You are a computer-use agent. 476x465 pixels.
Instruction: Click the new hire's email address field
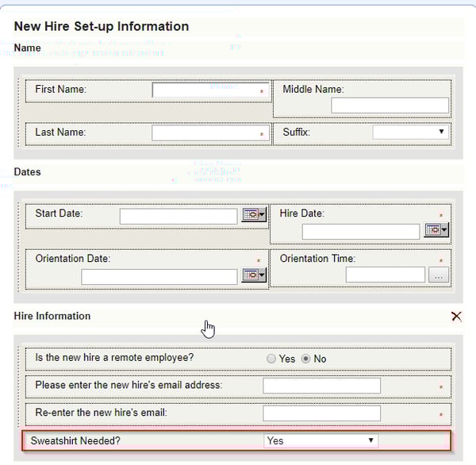[x=321, y=386]
